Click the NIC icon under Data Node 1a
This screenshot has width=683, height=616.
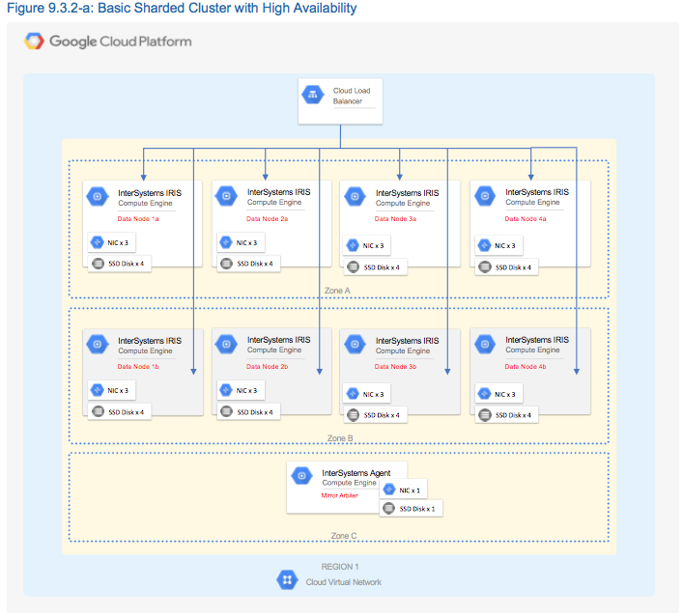pos(97,242)
